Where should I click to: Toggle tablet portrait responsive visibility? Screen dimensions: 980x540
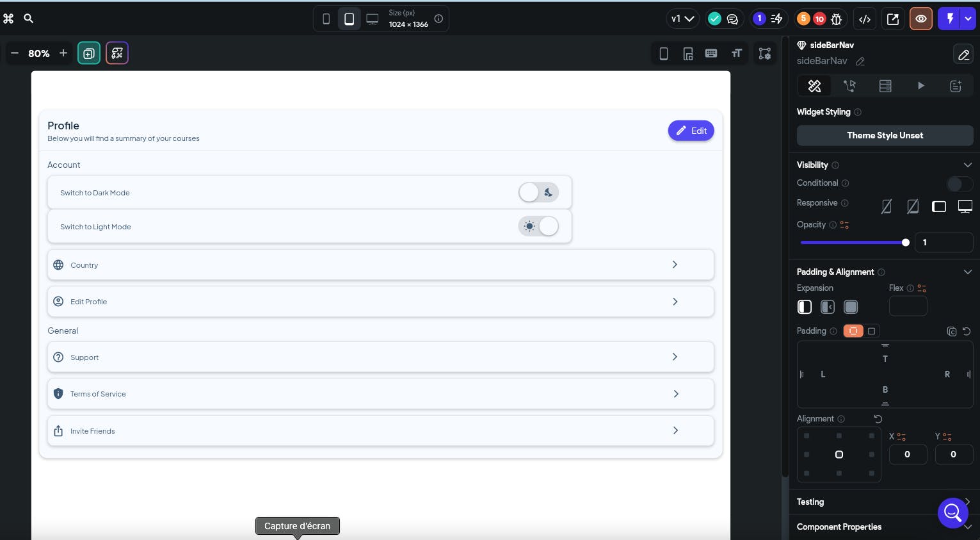click(x=913, y=206)
